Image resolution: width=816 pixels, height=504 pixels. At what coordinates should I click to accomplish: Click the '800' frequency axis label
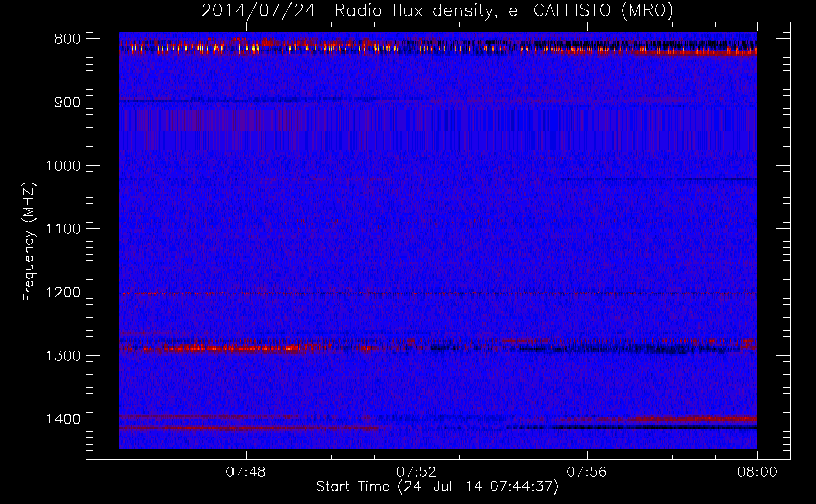click(67, 39)
